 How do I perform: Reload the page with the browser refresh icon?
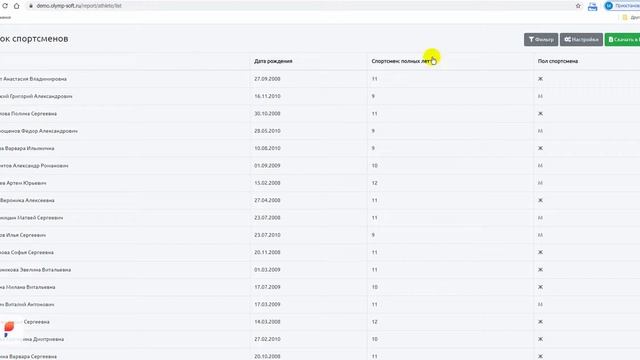tap(5, 6)
